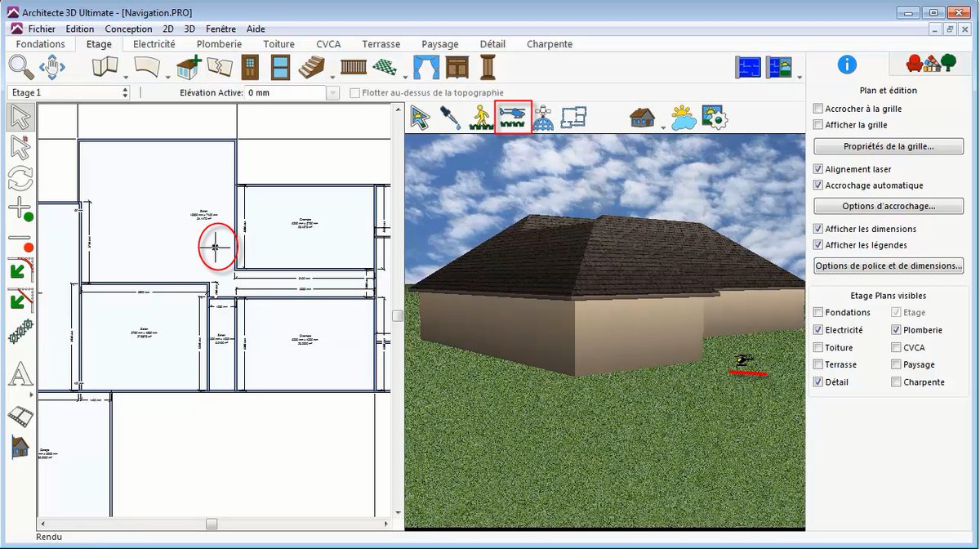Choose the text annotation A tool

point(20,376)
